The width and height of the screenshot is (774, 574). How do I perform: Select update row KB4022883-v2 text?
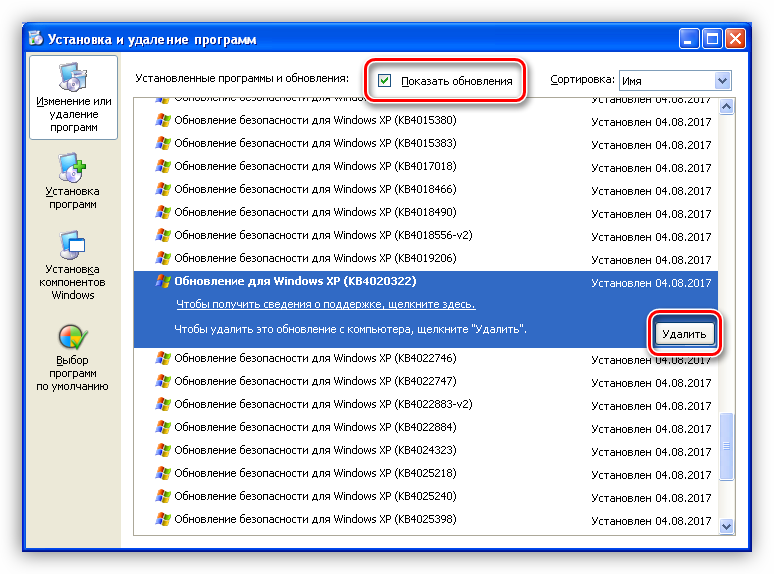click(x=323, y=404)
